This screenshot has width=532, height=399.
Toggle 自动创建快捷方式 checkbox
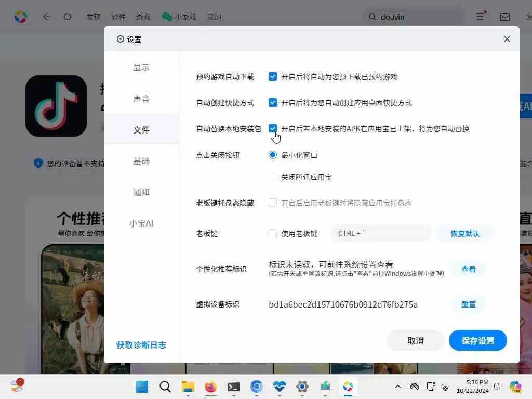pos(272,102)
